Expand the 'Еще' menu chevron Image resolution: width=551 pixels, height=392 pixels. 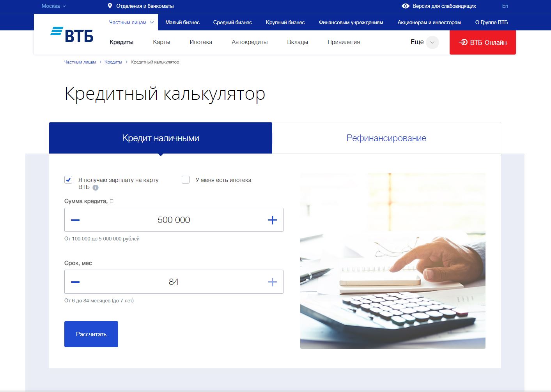(432, 42)
